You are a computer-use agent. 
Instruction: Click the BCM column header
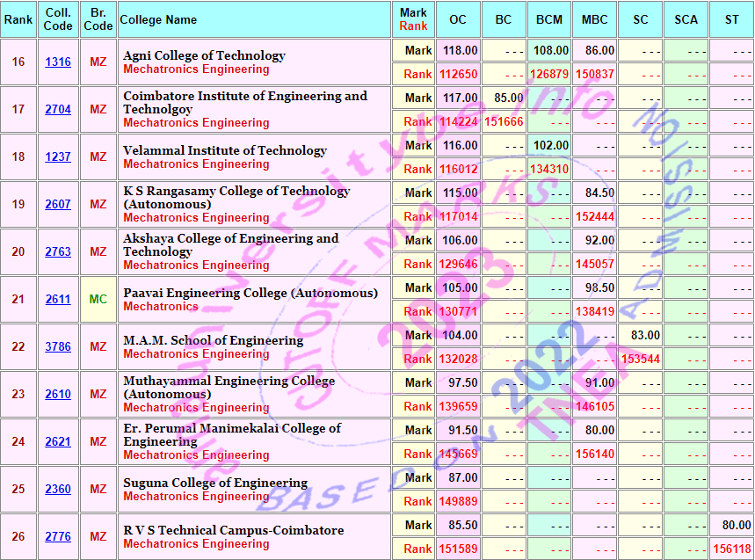click(x=549, y=19)
